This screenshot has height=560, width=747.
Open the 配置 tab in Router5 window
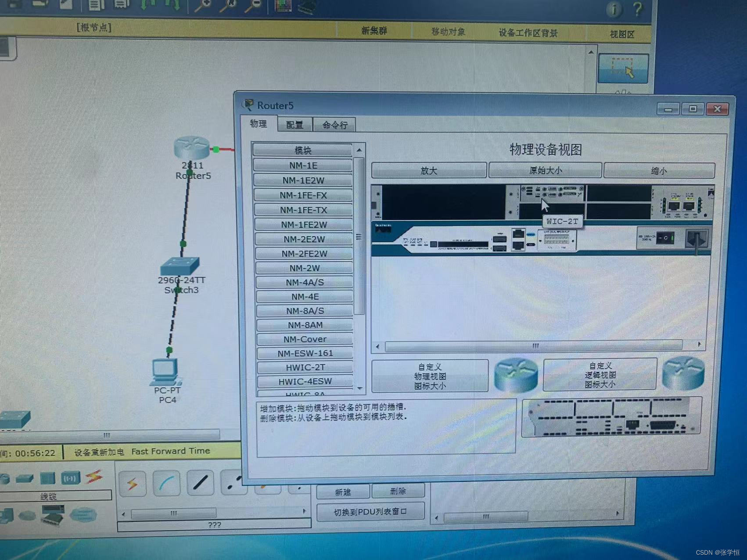click(x=294, y=125)
